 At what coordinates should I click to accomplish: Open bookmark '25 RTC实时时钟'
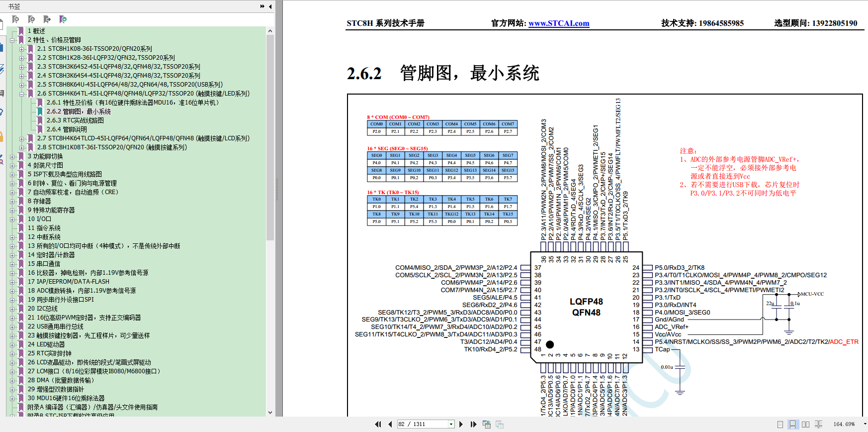pos(50,353)
